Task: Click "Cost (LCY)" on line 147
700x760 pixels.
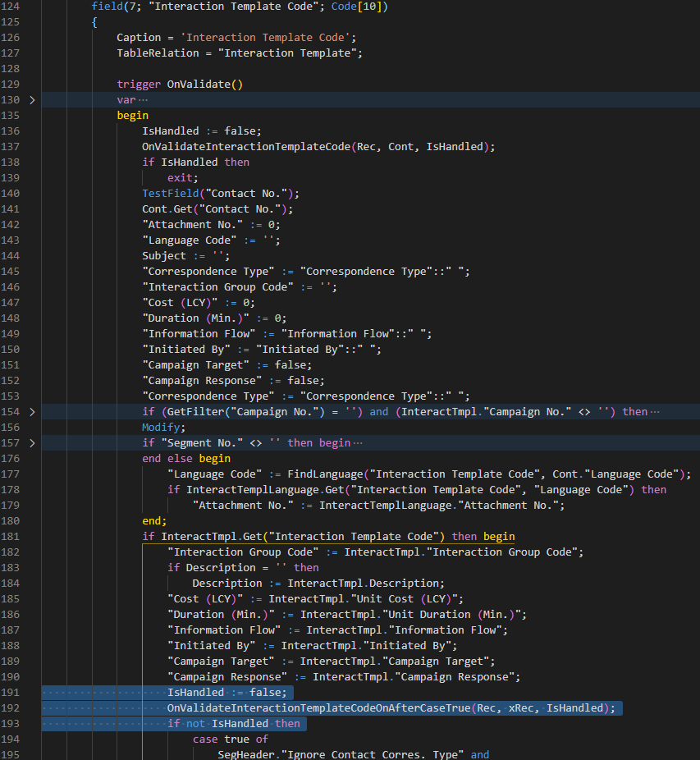Action: tap(180, 303)
